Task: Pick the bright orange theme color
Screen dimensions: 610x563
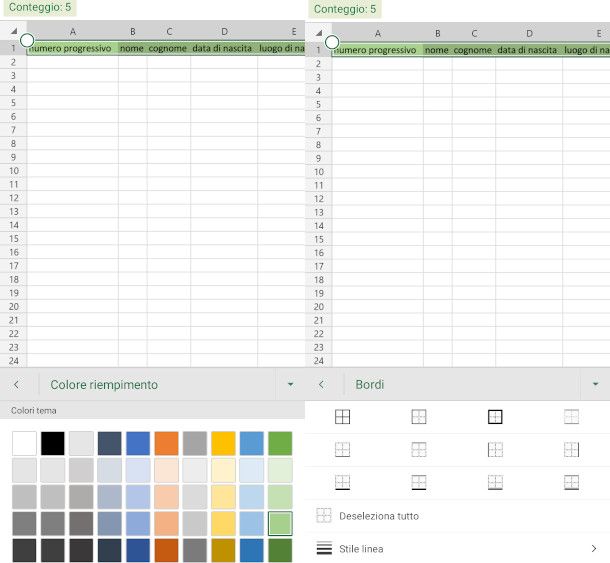Action: pyautogui.click(x=167, y=443)
